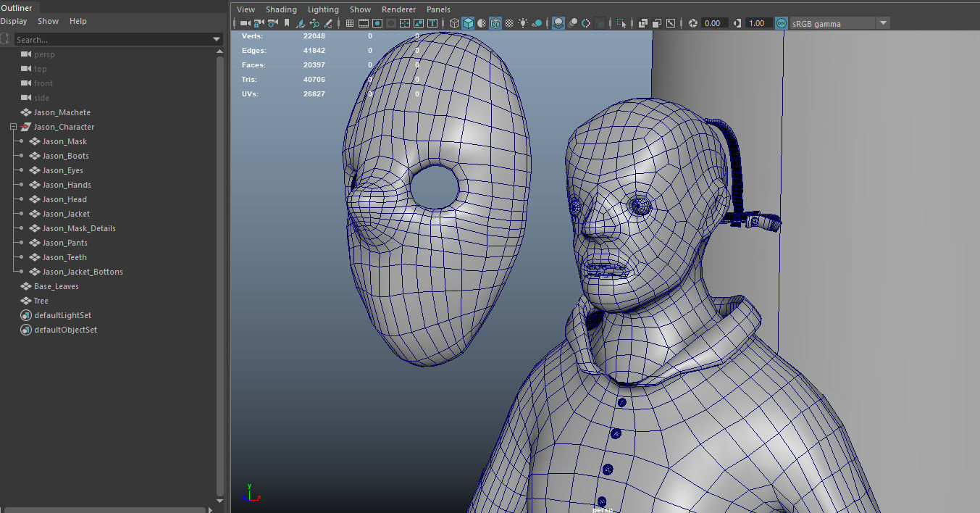Click the Gamma contrast icon
980x513 pixels.
[x=737, y=23]
